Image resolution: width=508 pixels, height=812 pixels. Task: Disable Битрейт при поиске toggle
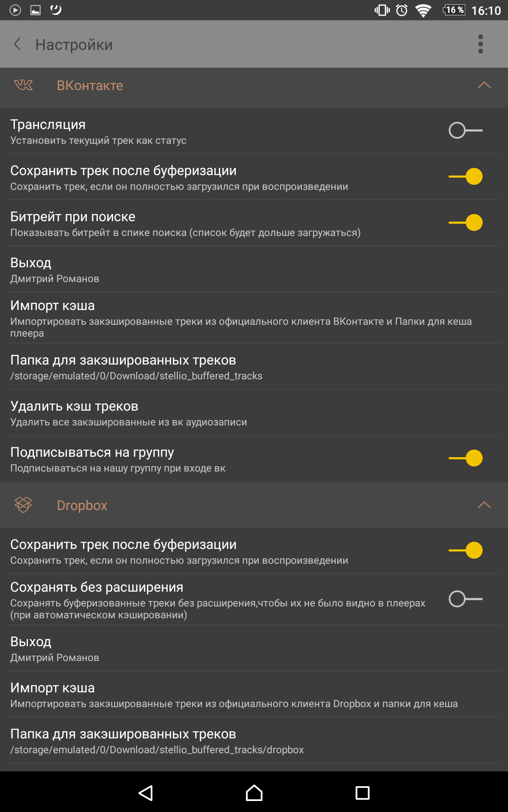click(x=465, y=222)
